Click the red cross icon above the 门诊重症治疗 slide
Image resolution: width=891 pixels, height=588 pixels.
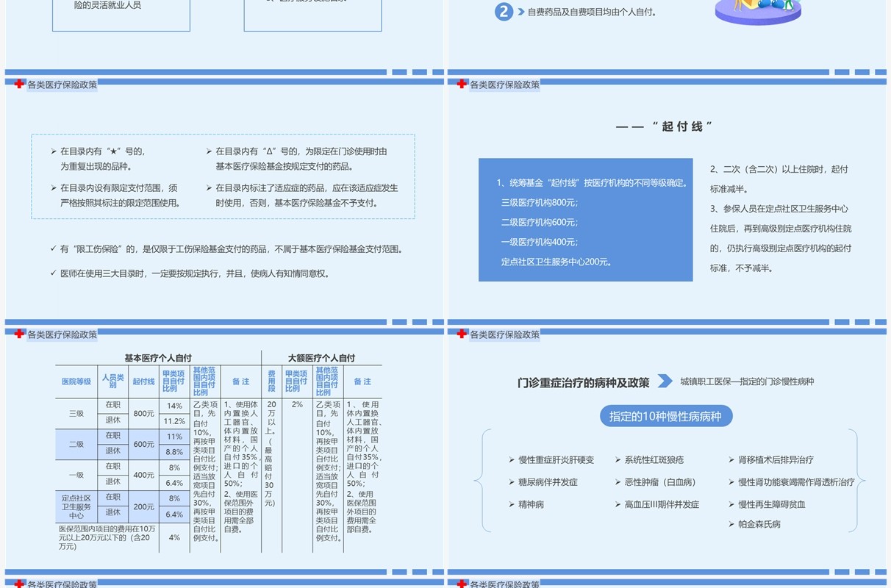pyautogui.click(x=462, y=334)
